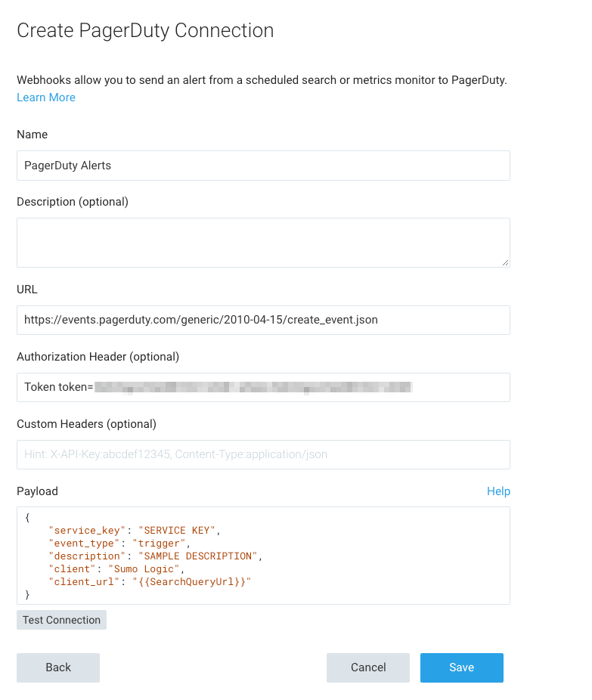The width and height of the screenshot is (592, 700).
Task: Click the Custom Headers hint field
Action: click(x=263, y=454)
